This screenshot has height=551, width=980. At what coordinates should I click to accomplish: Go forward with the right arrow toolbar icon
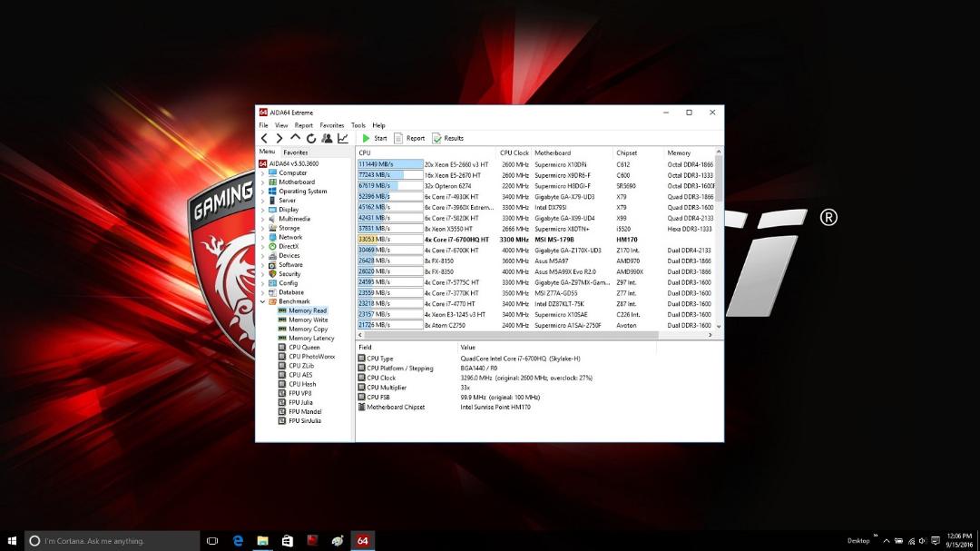(279, 138)
